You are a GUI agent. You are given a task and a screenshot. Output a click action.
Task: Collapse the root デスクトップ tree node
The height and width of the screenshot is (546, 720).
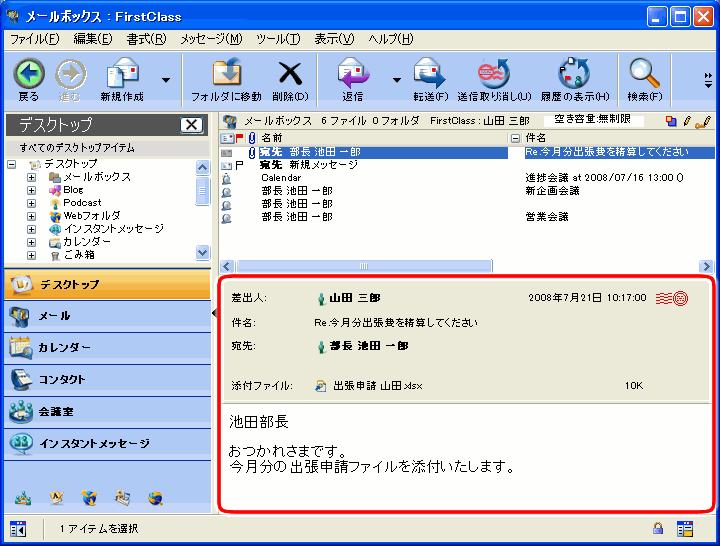(x=12, y=164)
